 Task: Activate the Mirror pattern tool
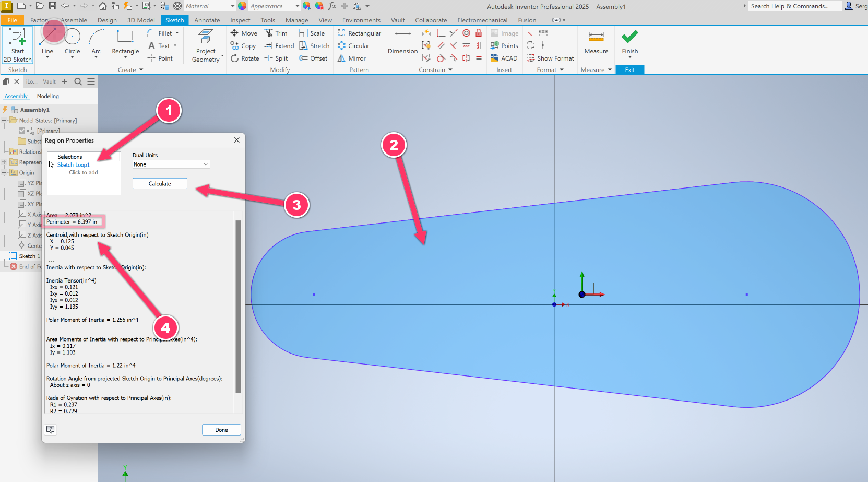click(x=352, y=58)
